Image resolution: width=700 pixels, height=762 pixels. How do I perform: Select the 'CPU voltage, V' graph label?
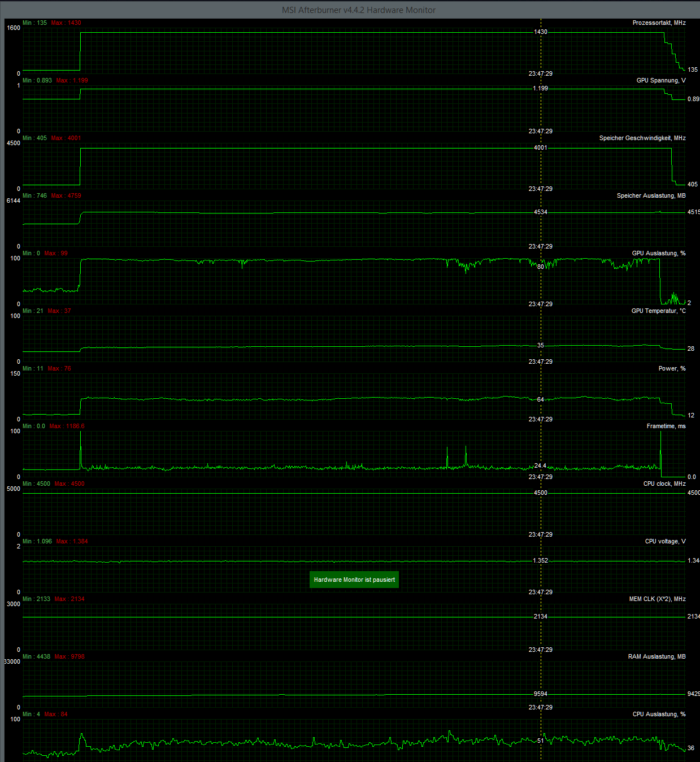pos(665,542)
